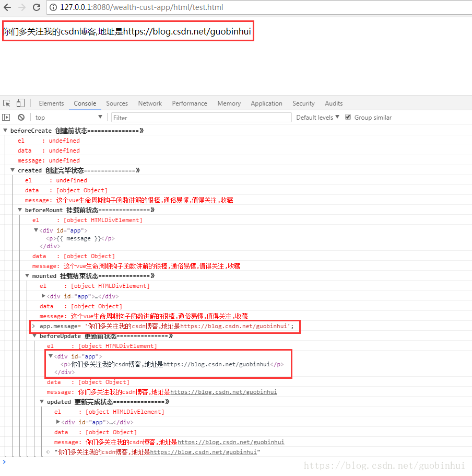Activate the inspect element picker icon
Screen dimensions: 472x476
click(7, 103)
